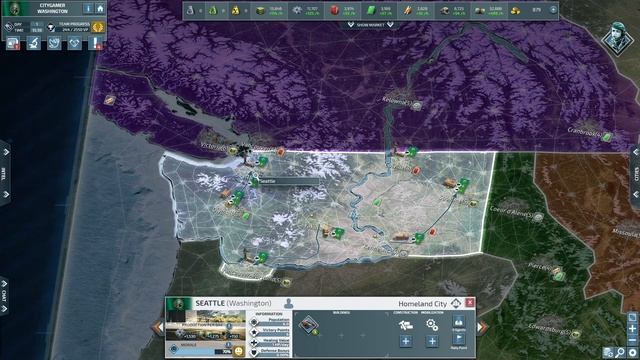This screenshot has width=640, height=360.
Task: Click the mobilization gears icon
Action: click(432, 325)
